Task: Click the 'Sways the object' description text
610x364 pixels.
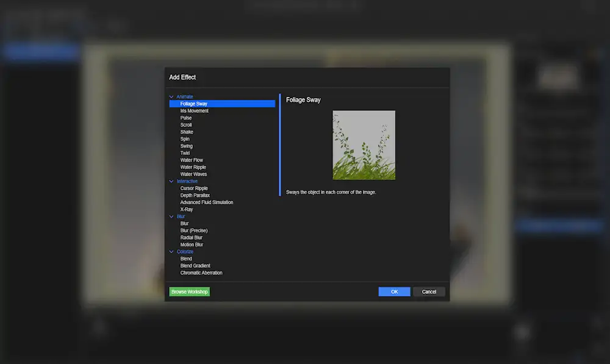Action: click(331, 192)
